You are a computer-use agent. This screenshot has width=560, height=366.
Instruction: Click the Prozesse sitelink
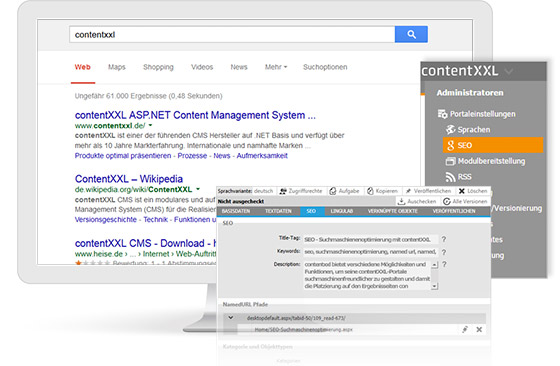point(192,156)
